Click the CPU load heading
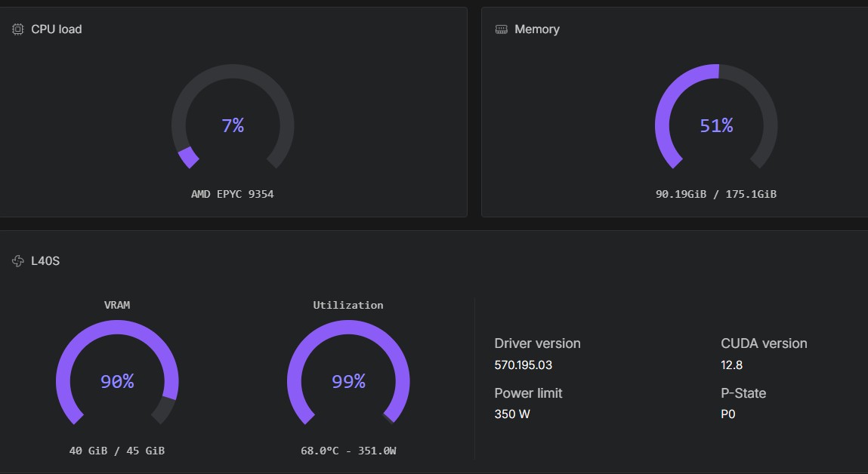The width and height of the screenshot is (868, 474). point(57,29)
